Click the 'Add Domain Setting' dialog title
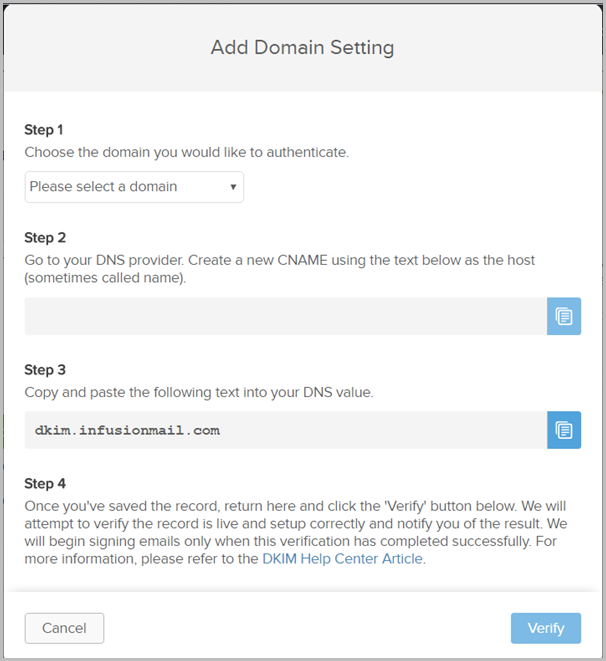 303,47
